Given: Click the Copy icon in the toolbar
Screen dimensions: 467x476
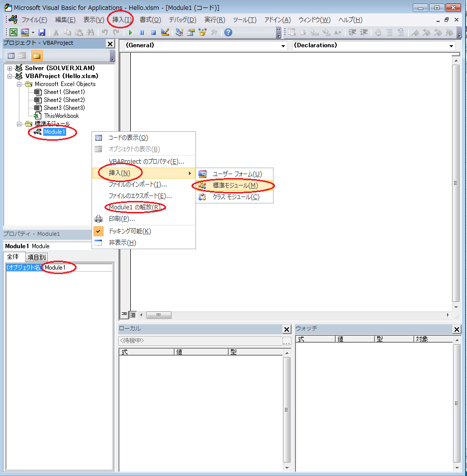Looking at the screenshot, I should click(x=67, y=32).
